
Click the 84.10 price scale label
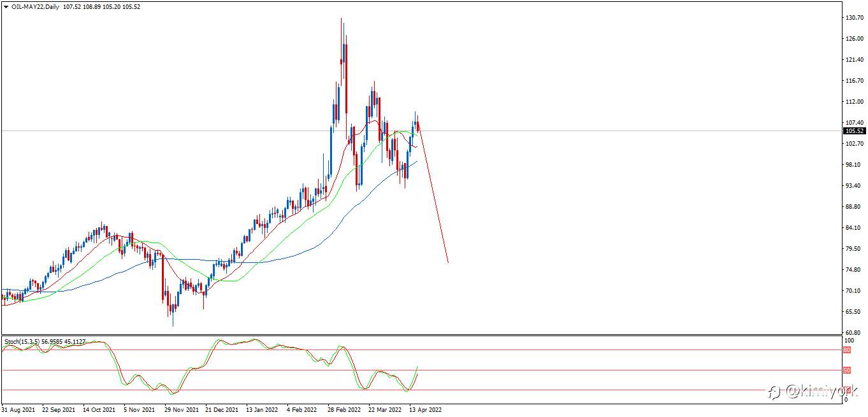(x=854, y=228)
